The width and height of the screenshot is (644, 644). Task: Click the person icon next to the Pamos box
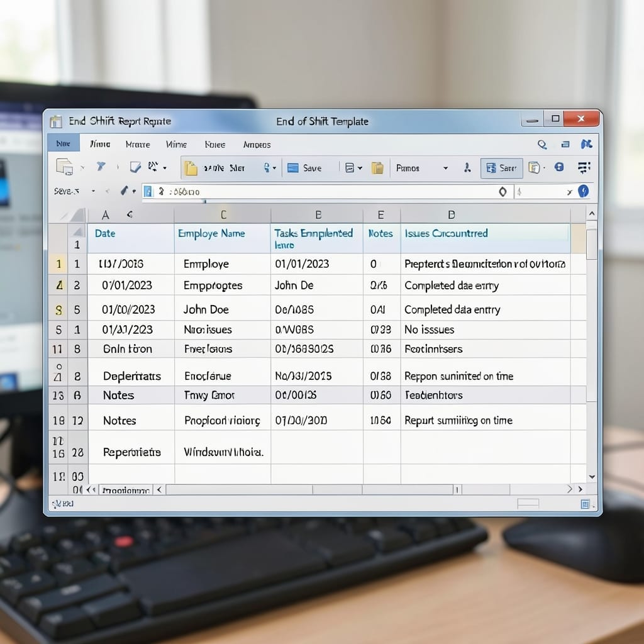click(x=467, y=167)
